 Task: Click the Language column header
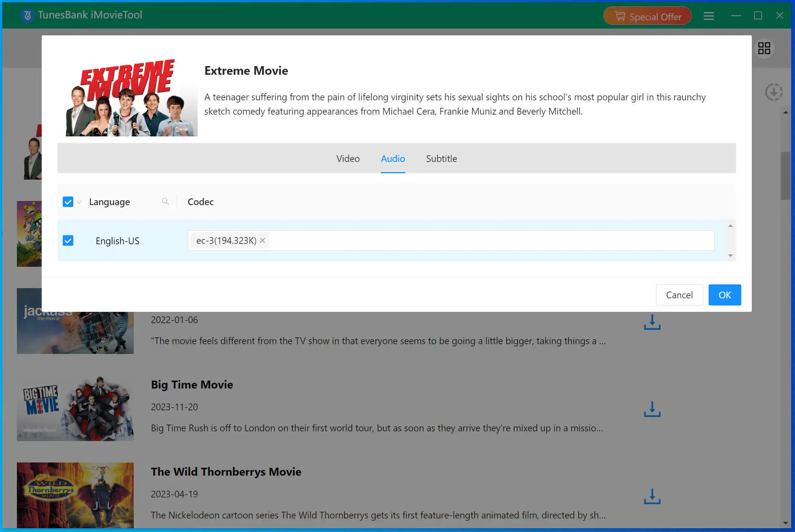pos(109,202)
